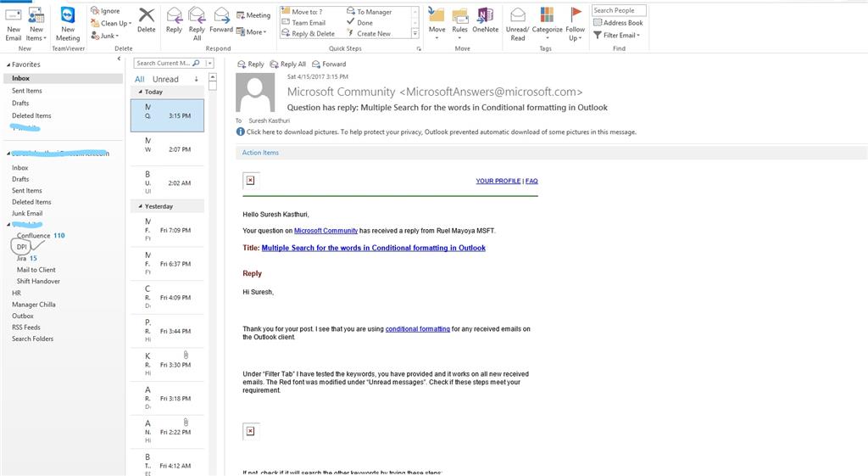Viewport: 868px width, 476px height.
Task: Collapse the Yesterday message group
Action: (x=140, y=206)
